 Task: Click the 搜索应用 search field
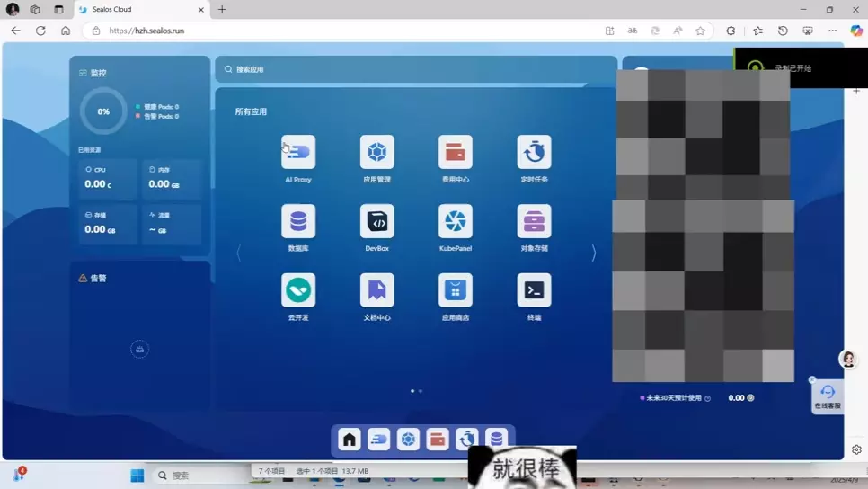pos(416,69)
